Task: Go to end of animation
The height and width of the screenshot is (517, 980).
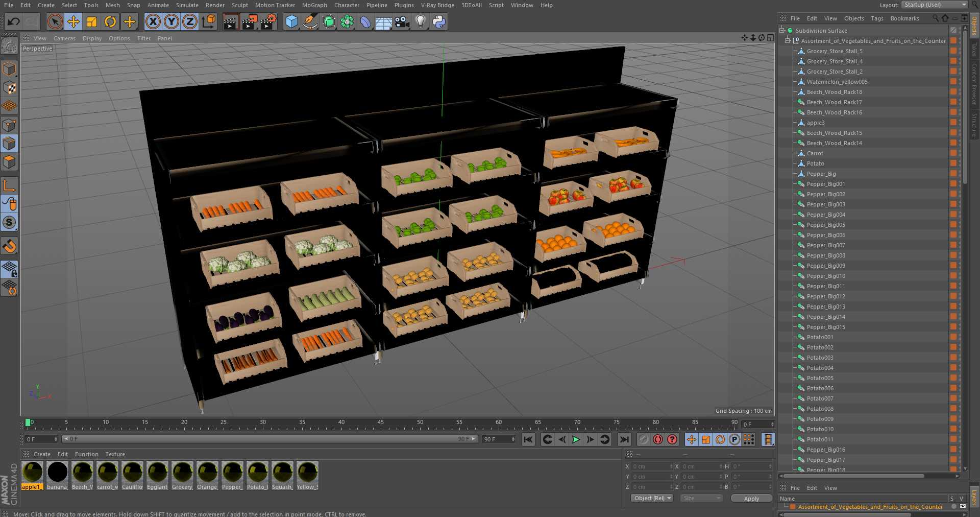Action: [624, 439]
